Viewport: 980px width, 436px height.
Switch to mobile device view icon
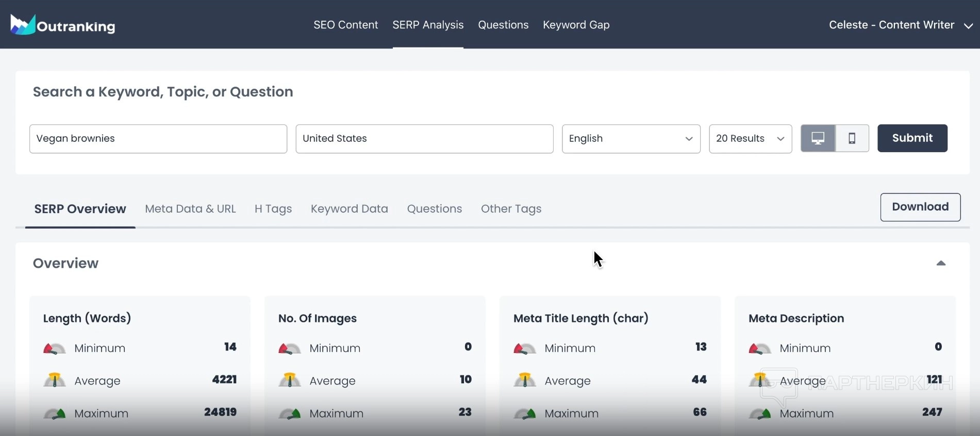pos(852,138)
